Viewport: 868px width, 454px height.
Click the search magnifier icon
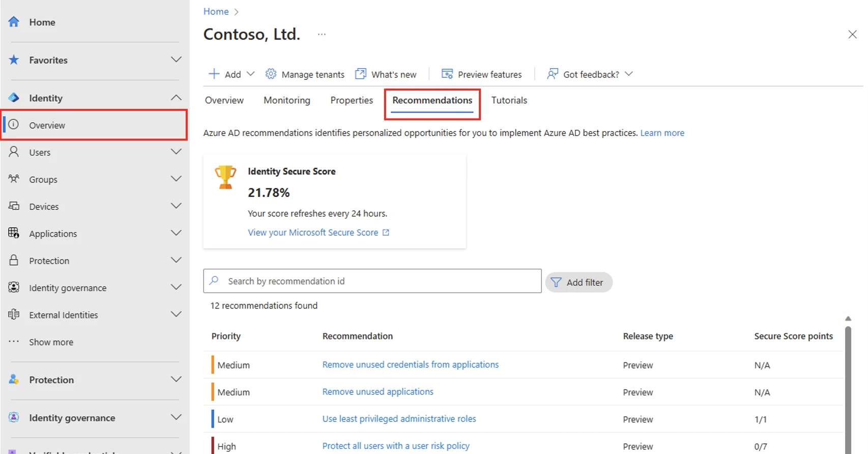214,280
